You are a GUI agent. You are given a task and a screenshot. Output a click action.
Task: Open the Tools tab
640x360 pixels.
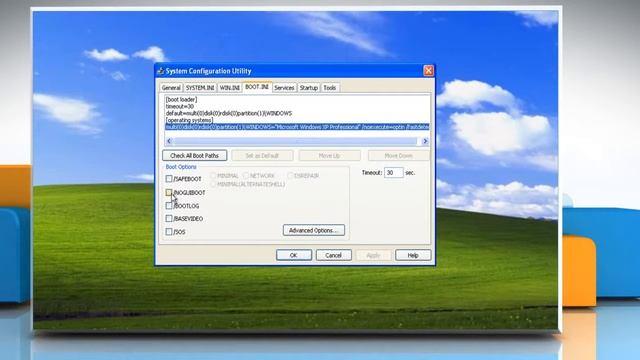pos(330,88)
